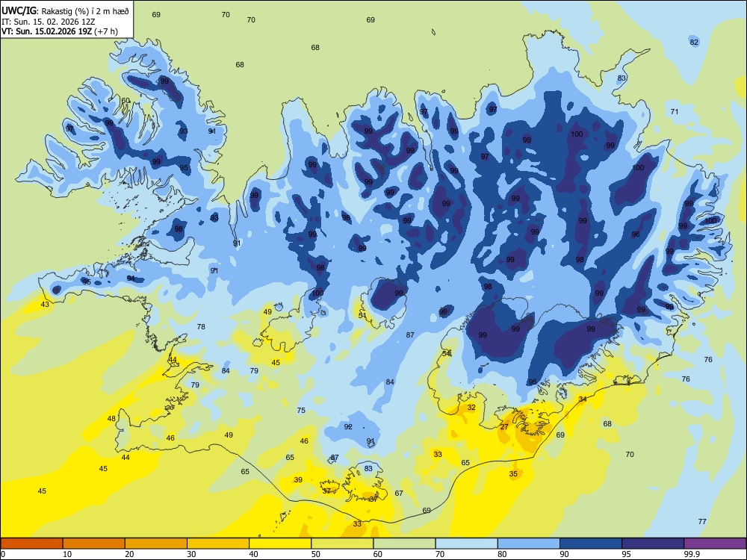Click the 90–95 dark blue legend swatch
Screen dimensions: 747x560
(x=591, y=544)
